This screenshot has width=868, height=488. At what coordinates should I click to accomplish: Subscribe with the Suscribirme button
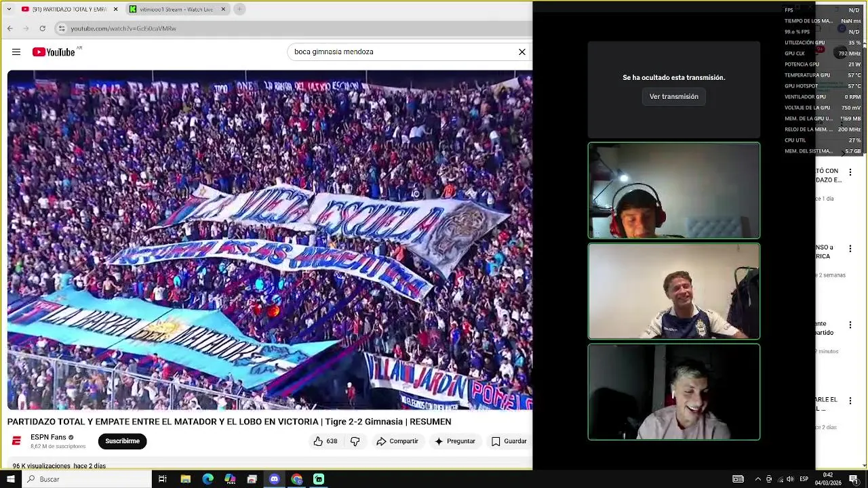click(x=122, y=441)
